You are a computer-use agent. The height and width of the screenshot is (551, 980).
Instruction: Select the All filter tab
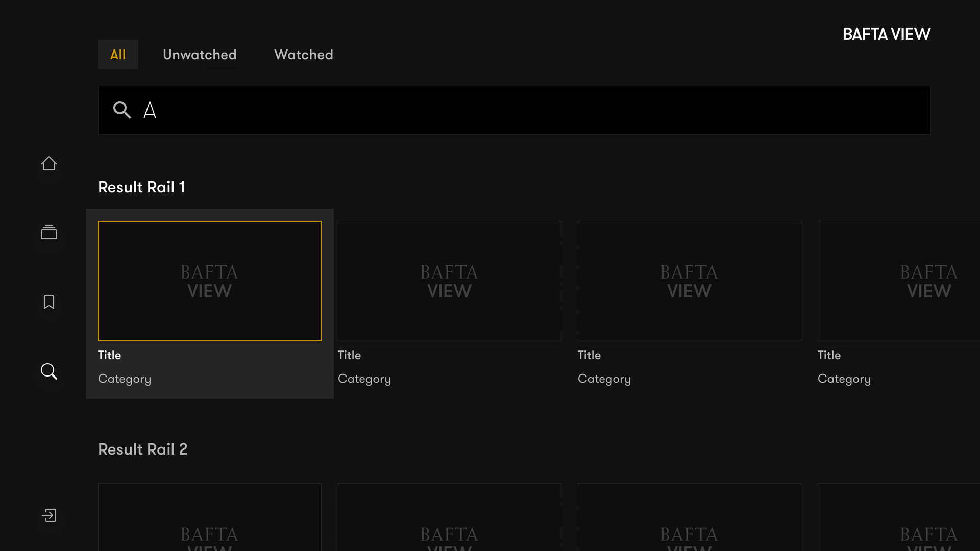coord(118,55)
